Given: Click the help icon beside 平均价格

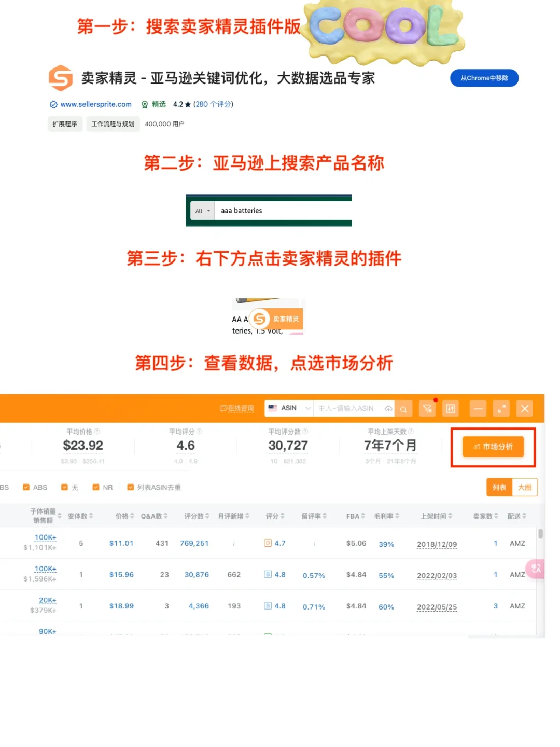Looking at the screenshot, I should click(97, 432).
